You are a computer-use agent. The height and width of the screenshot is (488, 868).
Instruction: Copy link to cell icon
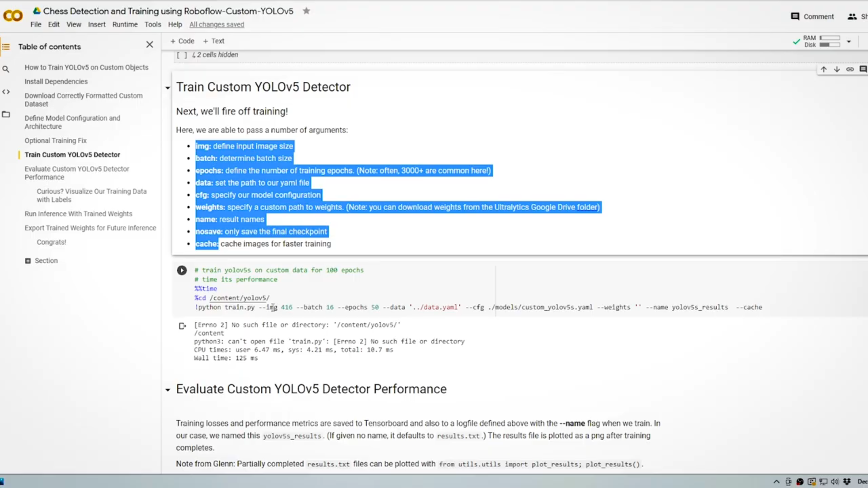point(850,69)
